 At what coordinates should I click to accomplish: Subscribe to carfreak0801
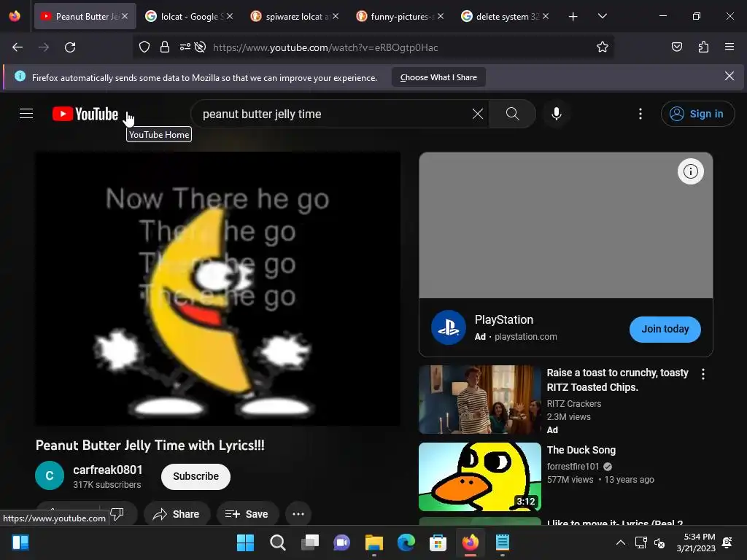196,476
